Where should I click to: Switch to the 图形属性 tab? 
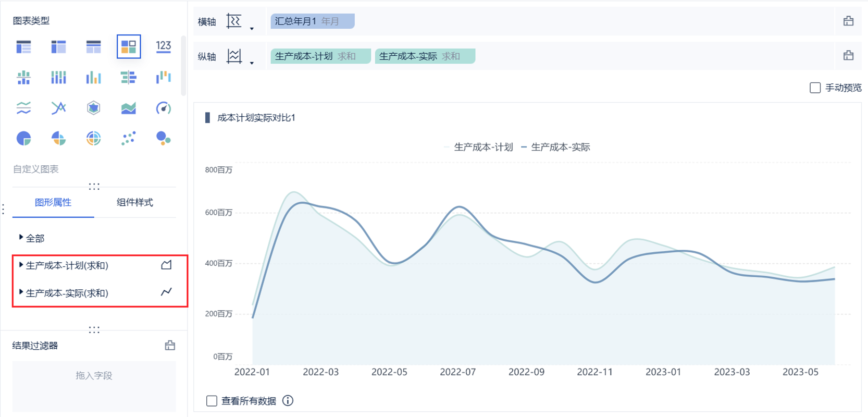(x=53, y=202)
